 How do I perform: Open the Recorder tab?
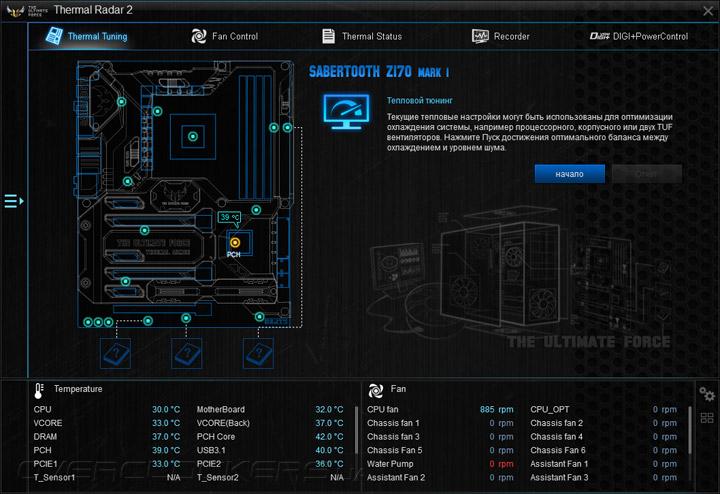(x=501, y=36)
